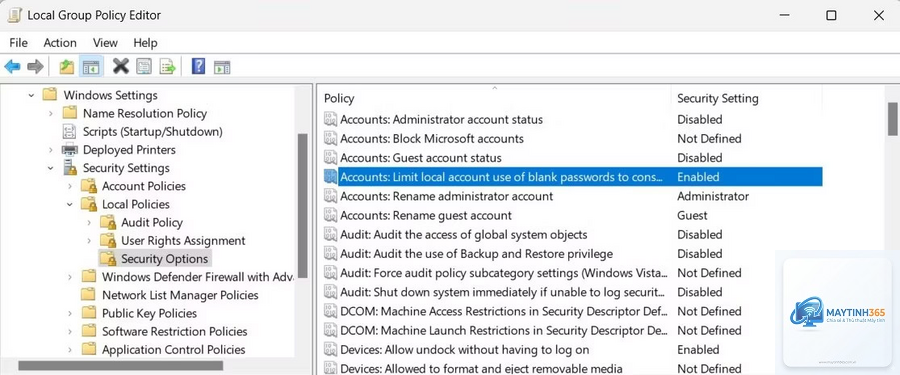Click the 'Guest' security setting value
Screen dimensions: 900x375
(692, 215)
